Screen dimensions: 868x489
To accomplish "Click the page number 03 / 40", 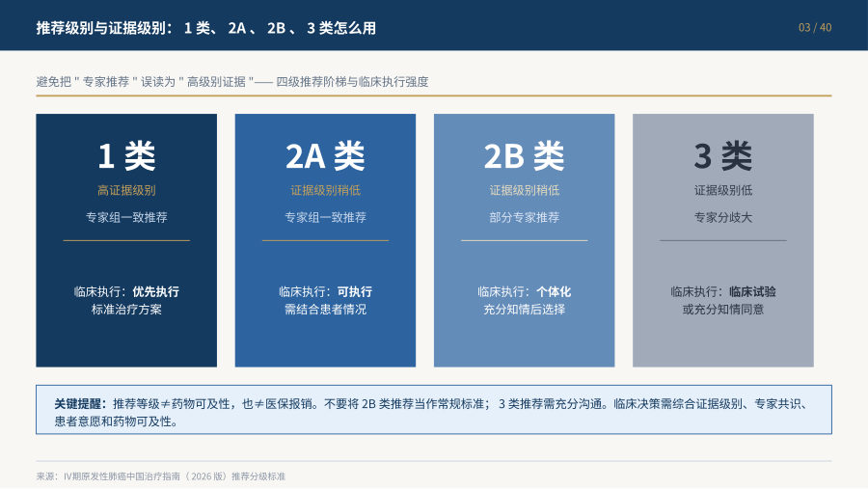I will click(815, 28).
